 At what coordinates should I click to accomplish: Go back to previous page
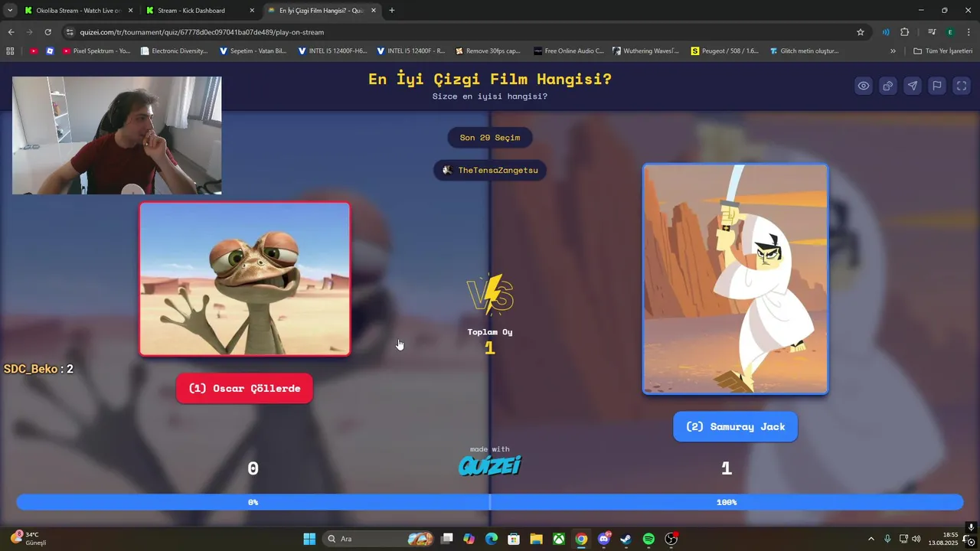tap(11, 32)
